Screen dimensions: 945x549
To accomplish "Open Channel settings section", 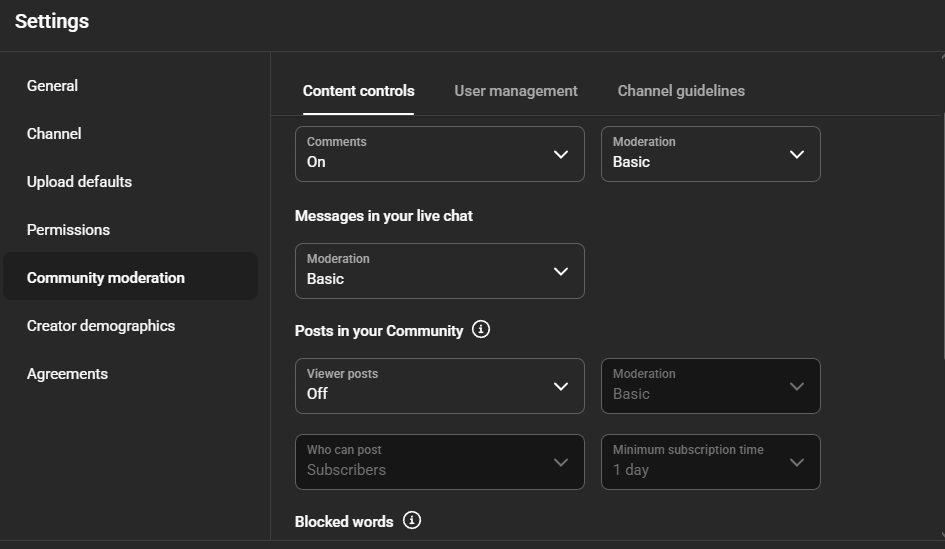I will coord(130,134).
